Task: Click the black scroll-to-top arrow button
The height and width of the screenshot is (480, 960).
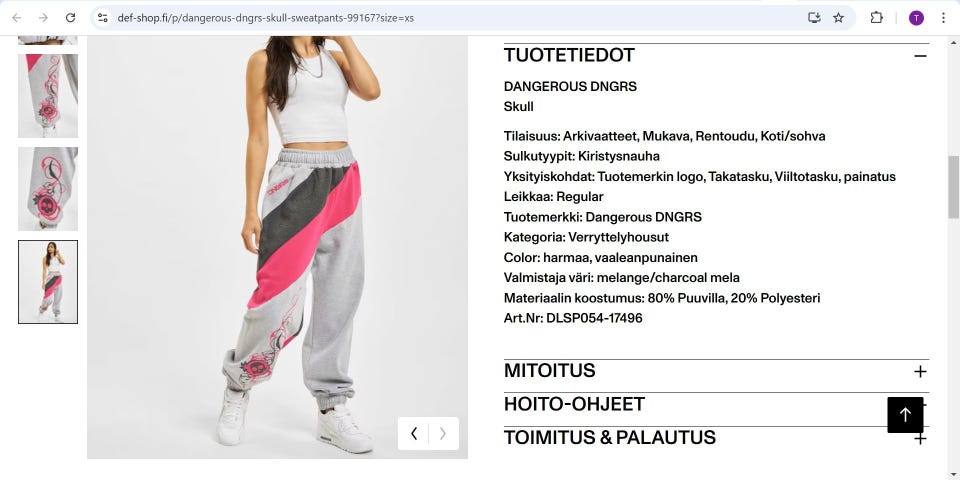Action: pyautogui.click(x=906, y=415)
